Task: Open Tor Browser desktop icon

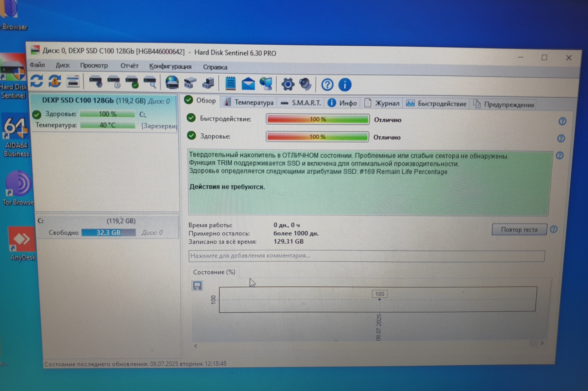Action: tap(18, 188)
